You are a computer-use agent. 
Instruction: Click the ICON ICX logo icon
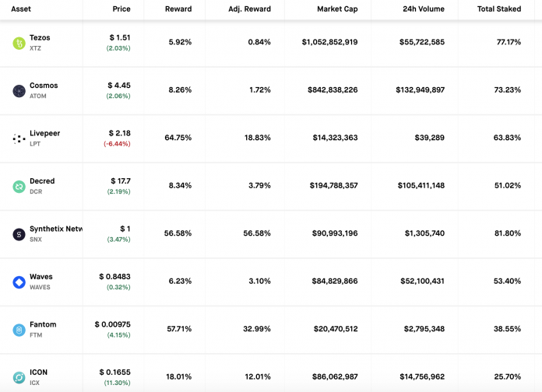19,378
